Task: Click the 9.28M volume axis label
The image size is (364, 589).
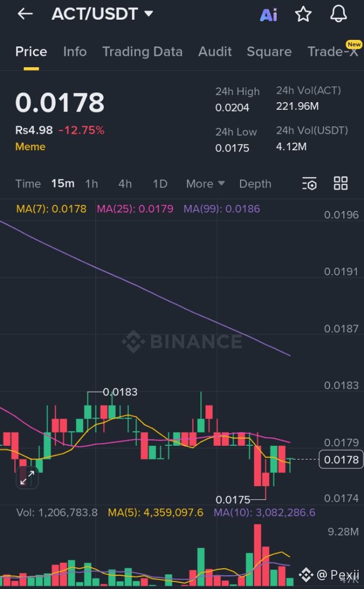Action: 343,532
